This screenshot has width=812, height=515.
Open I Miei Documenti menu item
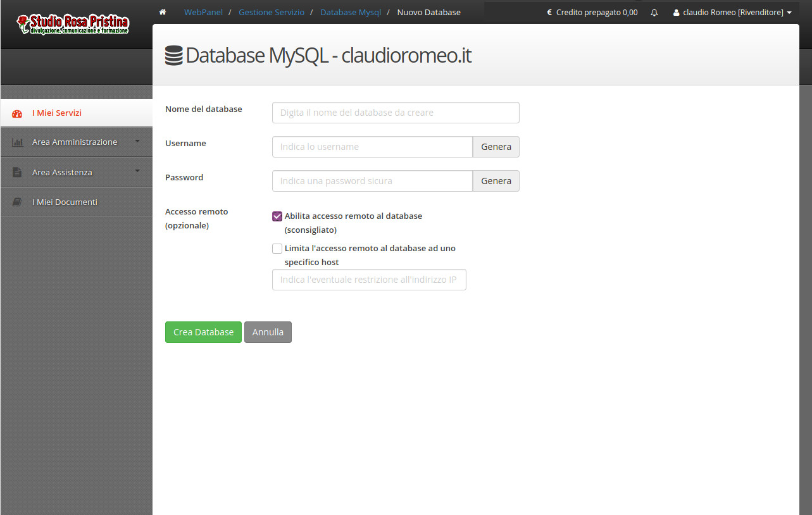click(x=76, y=202)
